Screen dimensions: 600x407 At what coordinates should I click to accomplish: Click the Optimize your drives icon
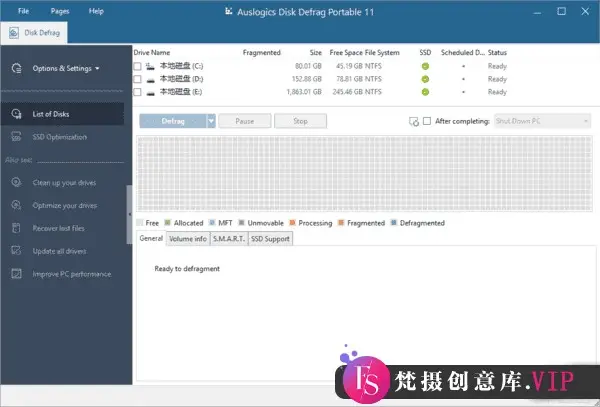[x=16, y=205]
